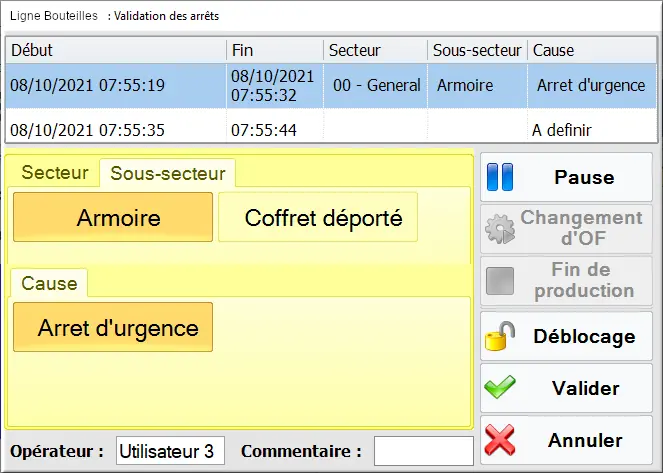This screenshot has height=473, width=663.
Task: Click the grey stop square icon
Action: (500, 281)
